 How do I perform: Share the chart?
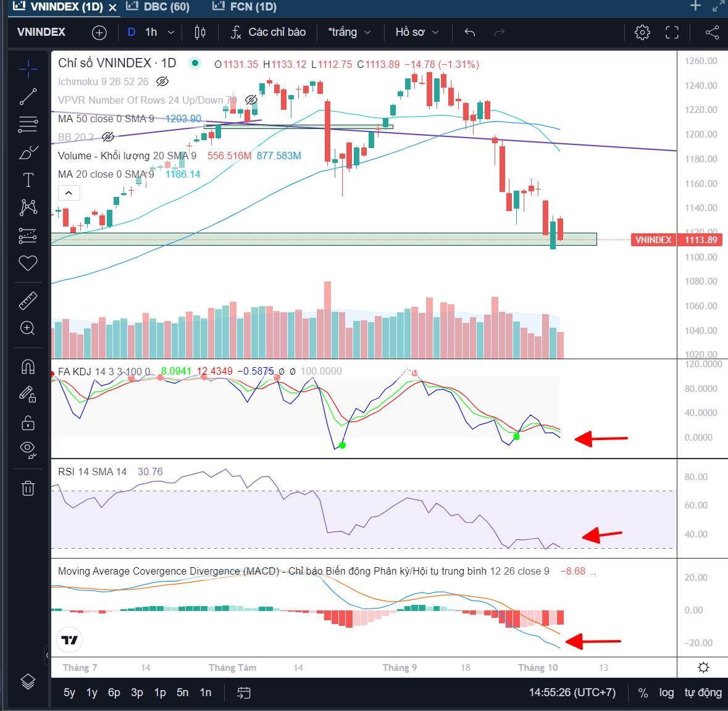(x=712, y=33)
